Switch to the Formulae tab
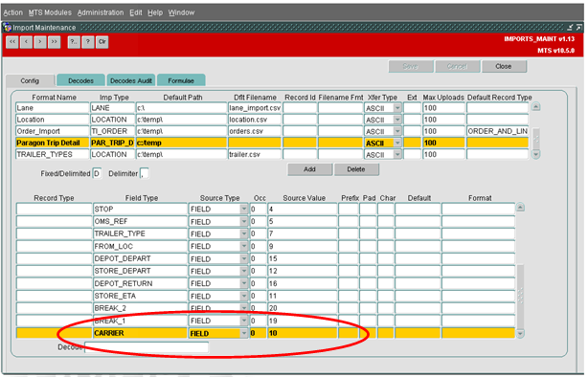588x377 pixels. (x=181, y=80)
